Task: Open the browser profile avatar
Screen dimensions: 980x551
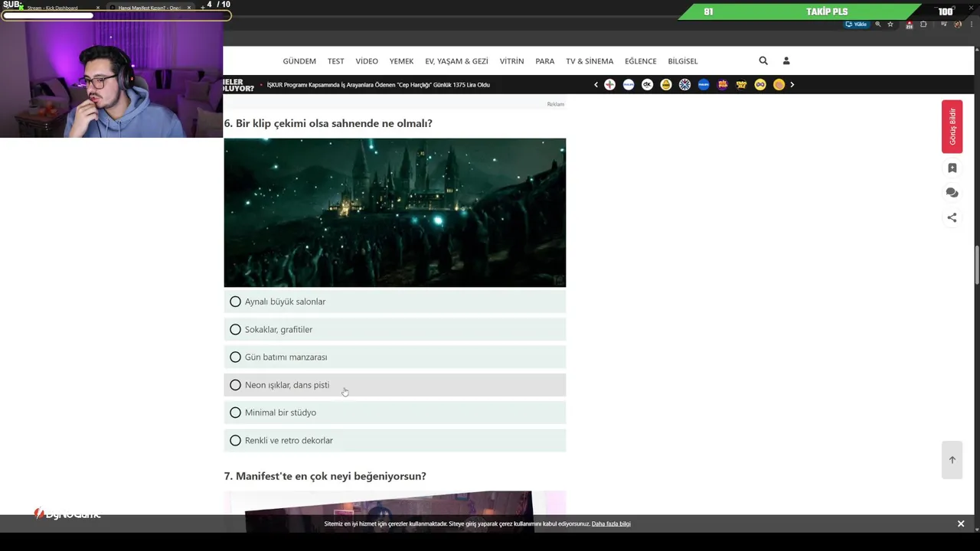Action: pos(958,24)
